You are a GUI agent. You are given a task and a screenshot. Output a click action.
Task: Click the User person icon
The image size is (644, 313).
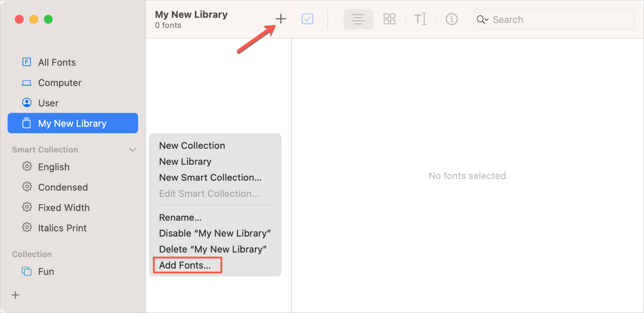pyautogui.click(x=27, y=102)
